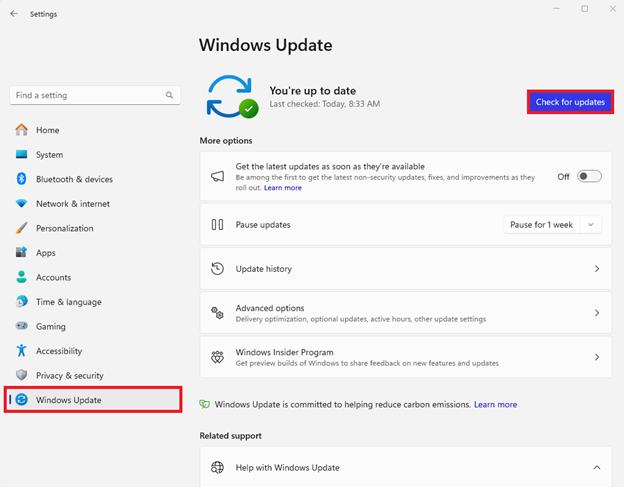Viewport: 624px width, 488px height.
Task: Click Windows Insider Program title text
Action: [x=285, y=352]
